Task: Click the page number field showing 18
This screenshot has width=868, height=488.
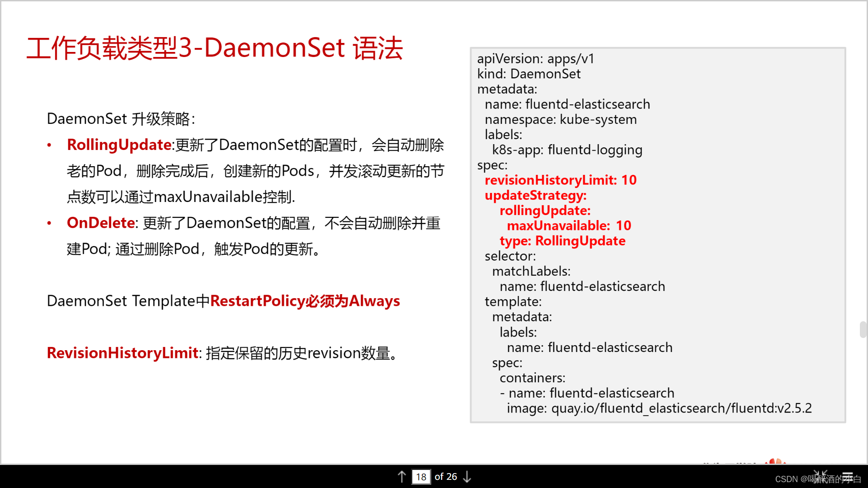Action: coord(421,477)
